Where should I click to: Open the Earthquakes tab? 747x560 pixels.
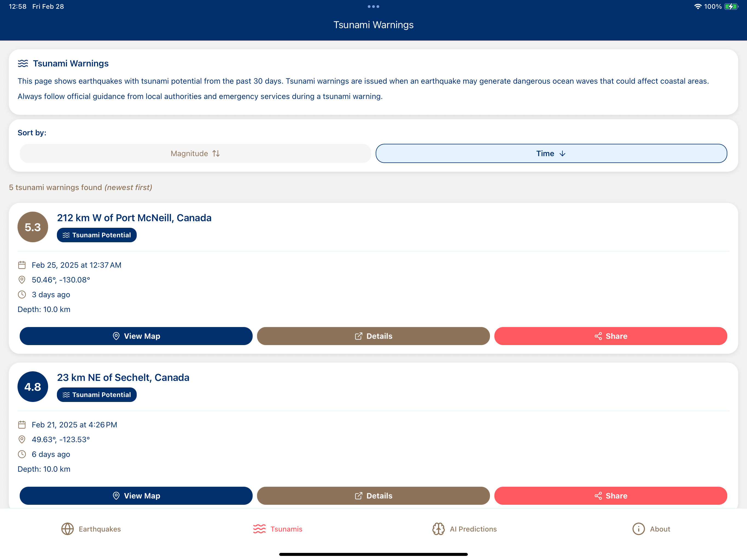click(91, 529)
